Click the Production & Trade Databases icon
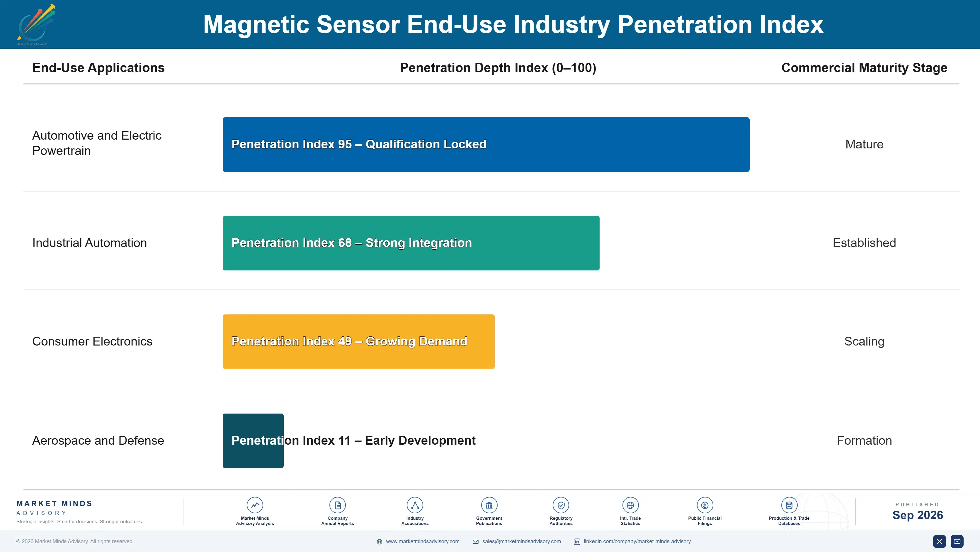The image size is (980, 552). pyautogui.click(x=789, y=505)
